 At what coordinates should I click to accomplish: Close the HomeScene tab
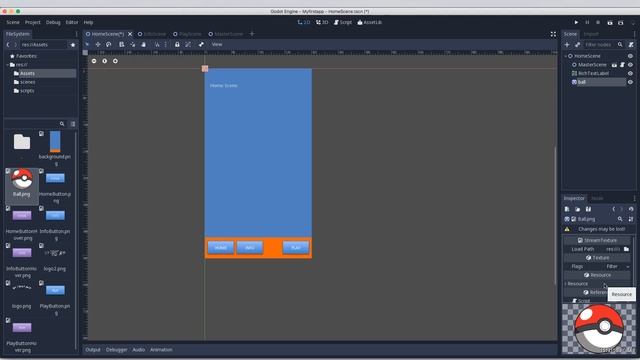130,34
